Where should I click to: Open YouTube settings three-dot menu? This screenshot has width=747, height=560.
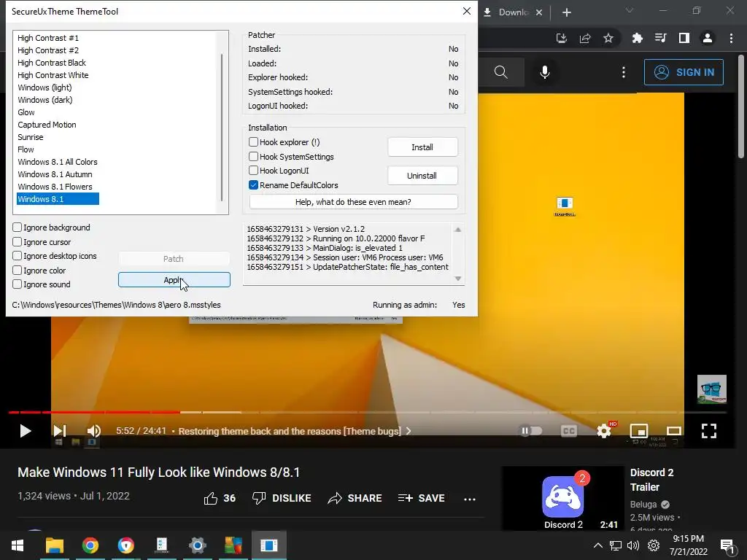(x=624, y=72)
